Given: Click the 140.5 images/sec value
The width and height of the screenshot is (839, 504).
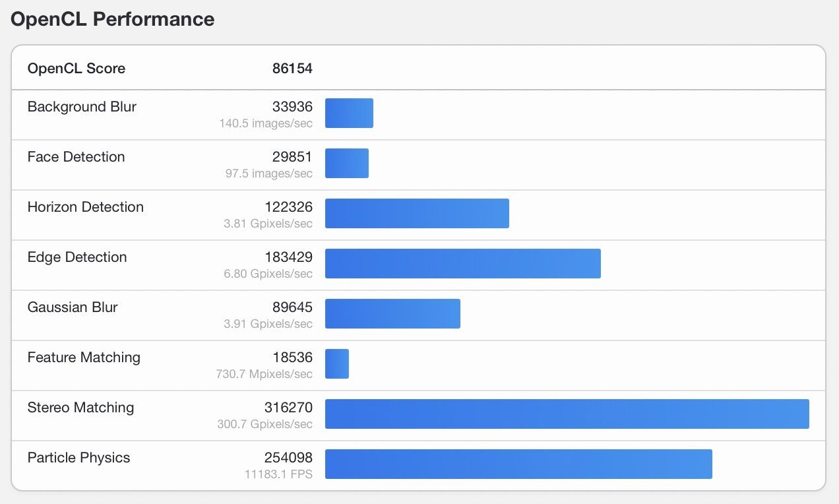Looking at the screenshot, I should click(266, 123).
